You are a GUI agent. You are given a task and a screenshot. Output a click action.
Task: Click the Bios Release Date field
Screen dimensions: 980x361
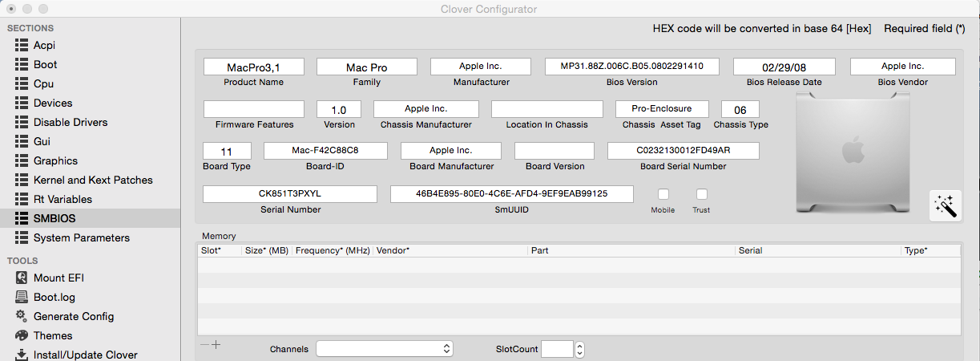pos(784,67)
